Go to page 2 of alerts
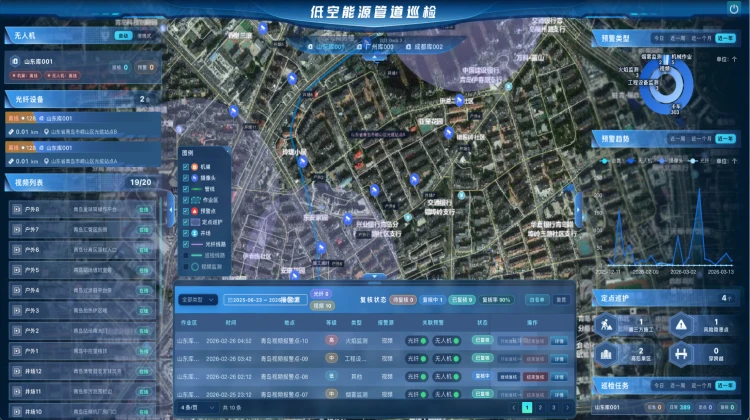This screenshot has height=420, width=750. coord(540,408)
